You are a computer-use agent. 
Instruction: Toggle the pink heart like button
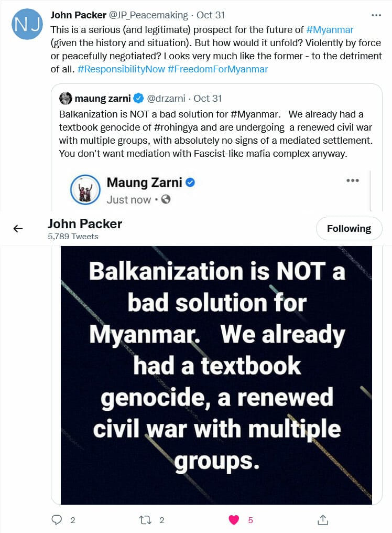click(x=234, y=519)
